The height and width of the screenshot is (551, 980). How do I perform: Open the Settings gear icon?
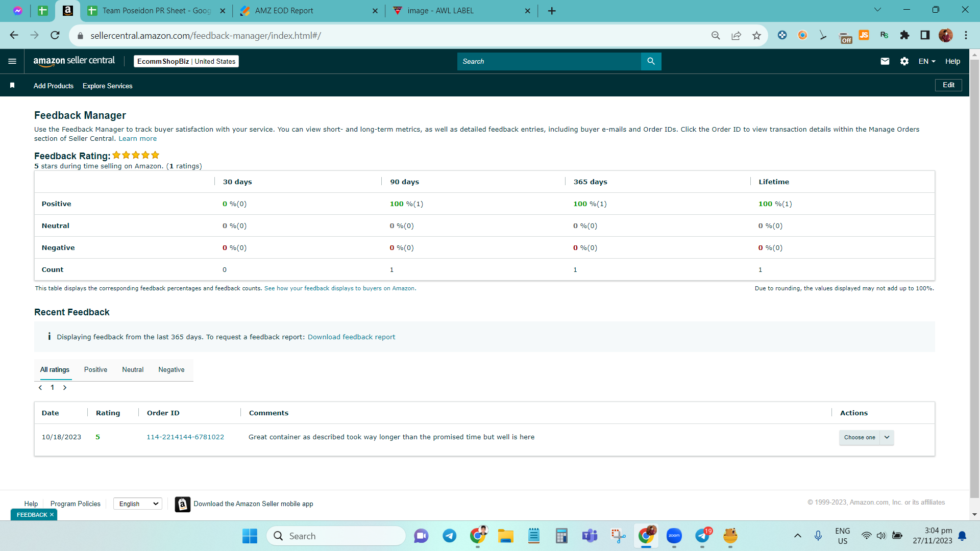point(904,61)
